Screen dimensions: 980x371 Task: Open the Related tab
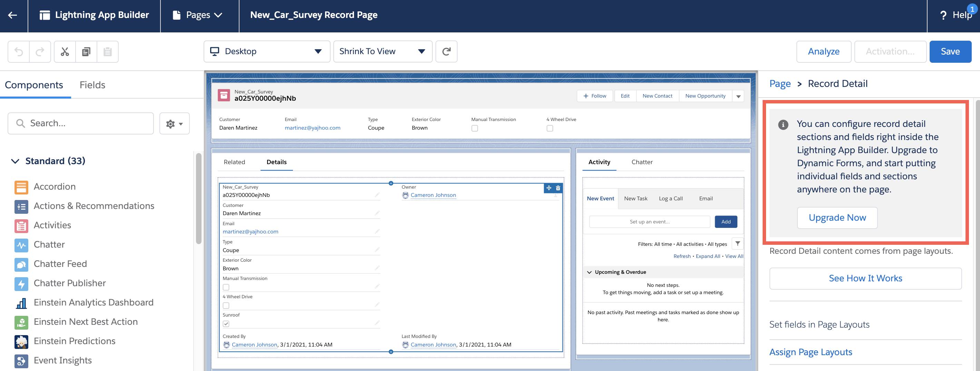click(234, 162)
